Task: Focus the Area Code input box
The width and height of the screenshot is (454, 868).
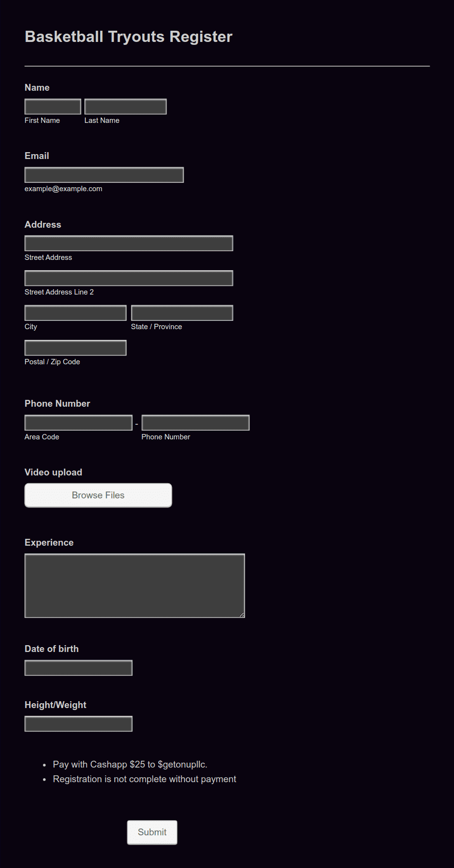Action: (x=79, y=423)
